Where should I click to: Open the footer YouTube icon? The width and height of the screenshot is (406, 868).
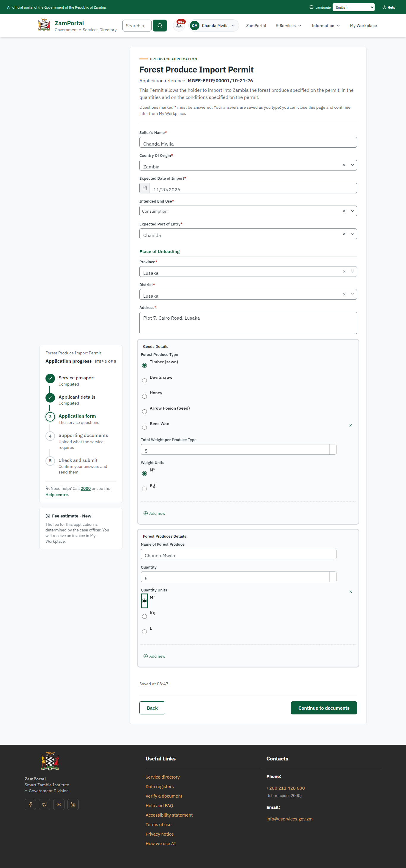[x=59, y=804]
